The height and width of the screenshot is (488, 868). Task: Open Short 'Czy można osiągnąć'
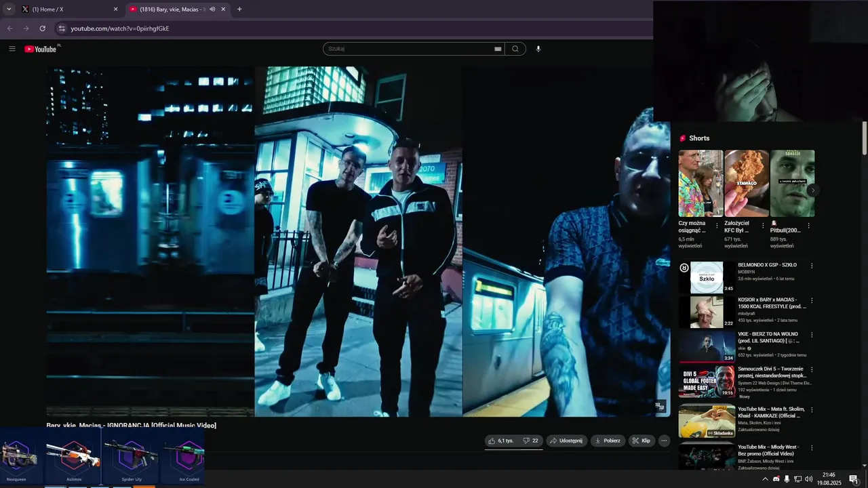[x=701, y=184]
